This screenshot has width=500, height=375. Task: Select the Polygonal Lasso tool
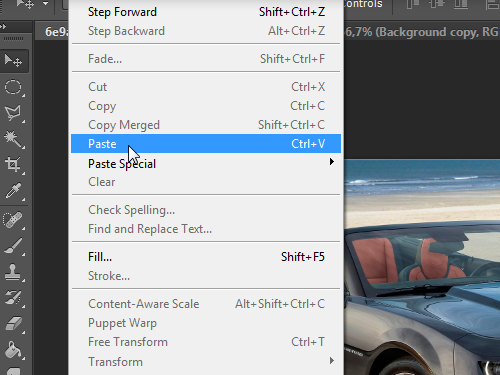point(13,113)
